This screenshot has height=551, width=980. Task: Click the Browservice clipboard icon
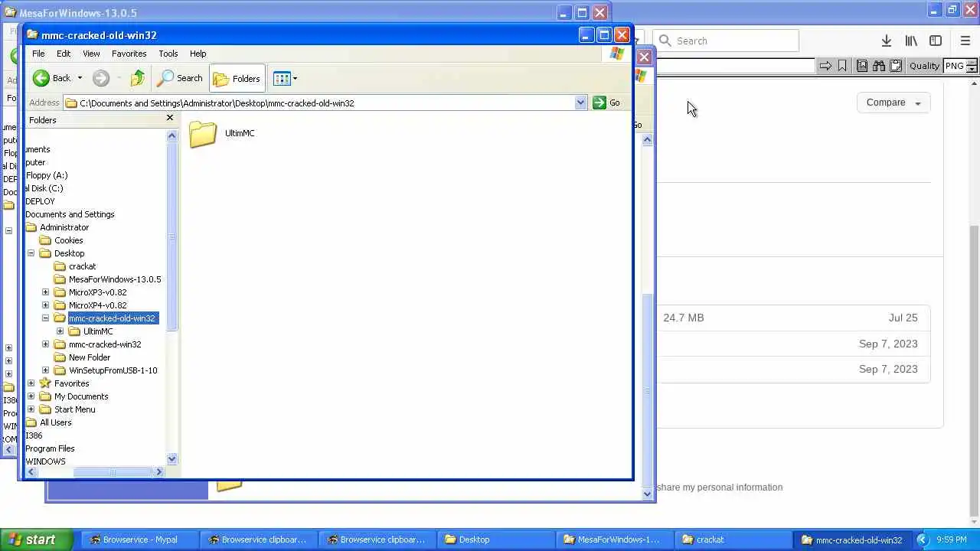[x=895, y=66]
